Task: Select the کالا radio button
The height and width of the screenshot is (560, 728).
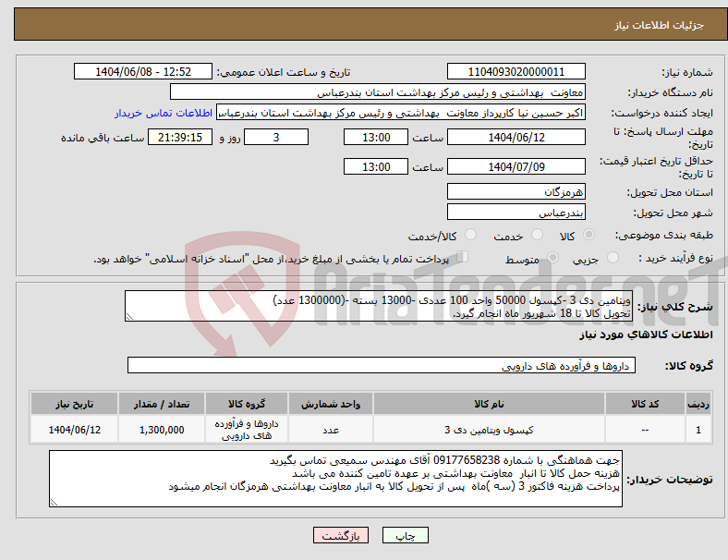Action: tap(588, 235)
